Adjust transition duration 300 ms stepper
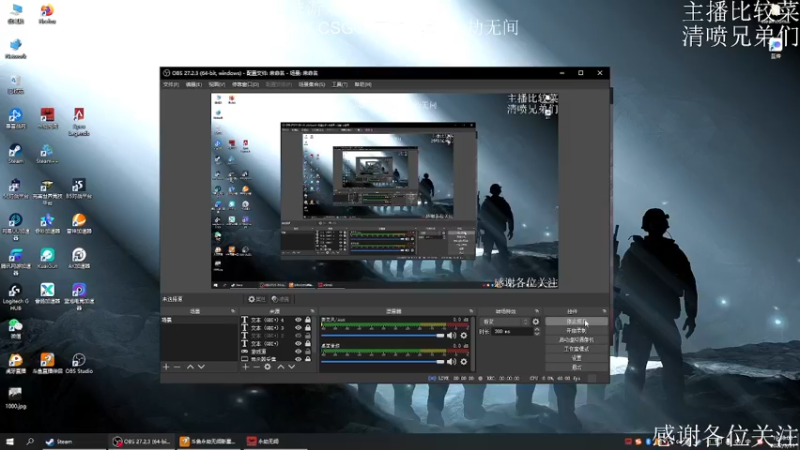 (x=537, y=332)
